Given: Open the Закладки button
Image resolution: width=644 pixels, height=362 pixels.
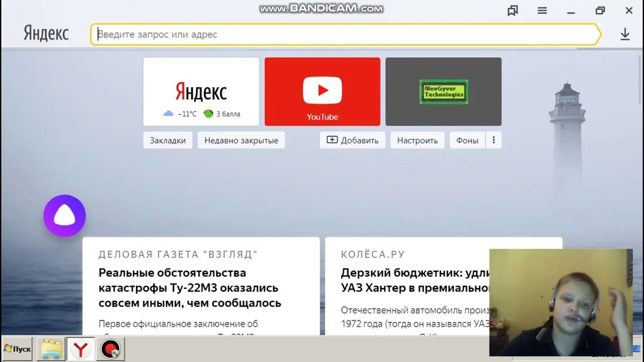Looking at the screenshot, I should (x=168, y=140).
